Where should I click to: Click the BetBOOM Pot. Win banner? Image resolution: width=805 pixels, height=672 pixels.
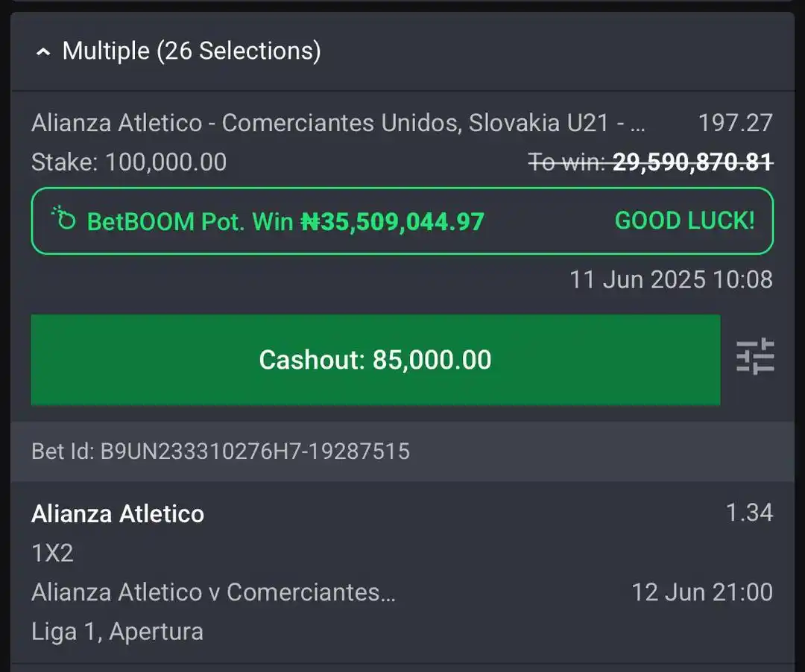(402, 221)
